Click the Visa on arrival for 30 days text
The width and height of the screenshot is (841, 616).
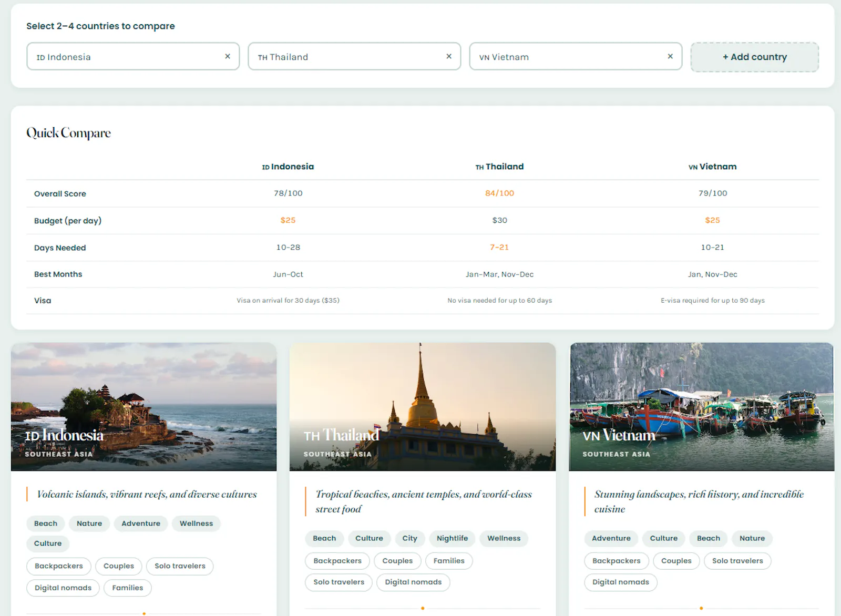click(288, 301)
